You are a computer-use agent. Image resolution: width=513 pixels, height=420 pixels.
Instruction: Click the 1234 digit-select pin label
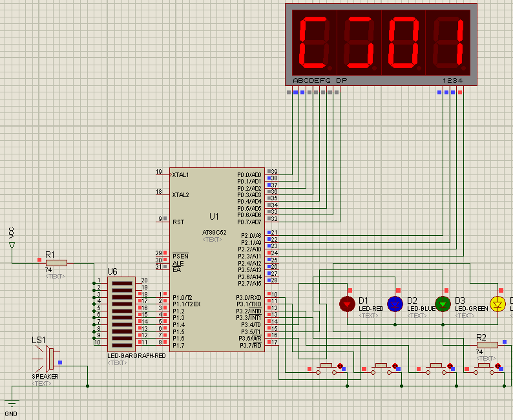[x=453, y=81]
